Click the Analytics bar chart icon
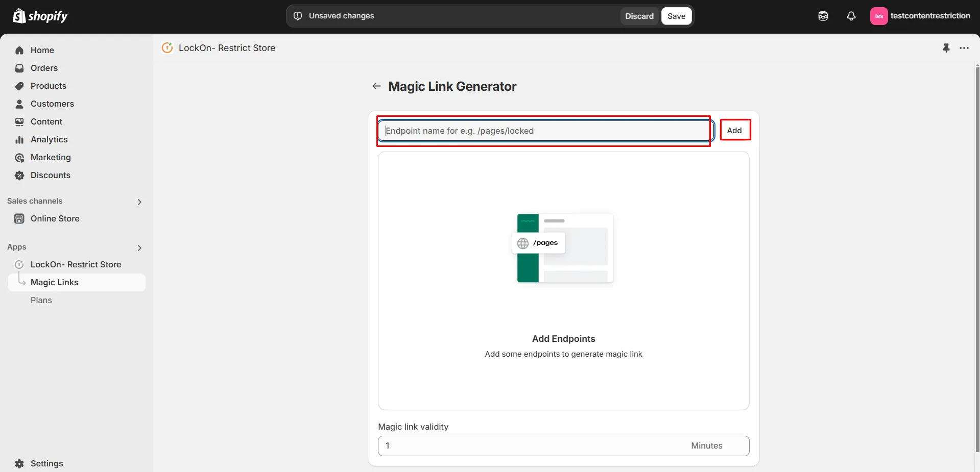The width and height of the screenshot is (980, 472). (x=19, y=139)
